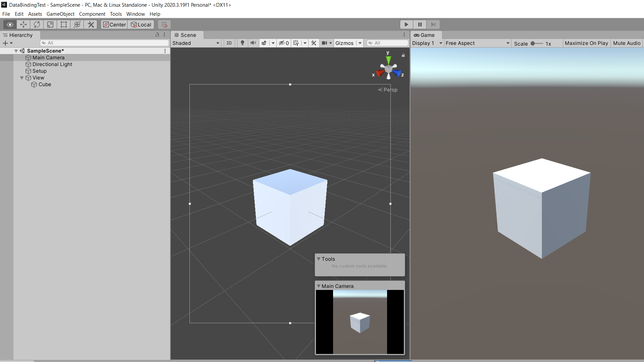Select the combined Transform tool
The width and height of the screenshot is (644, 362).
[77, 24]
